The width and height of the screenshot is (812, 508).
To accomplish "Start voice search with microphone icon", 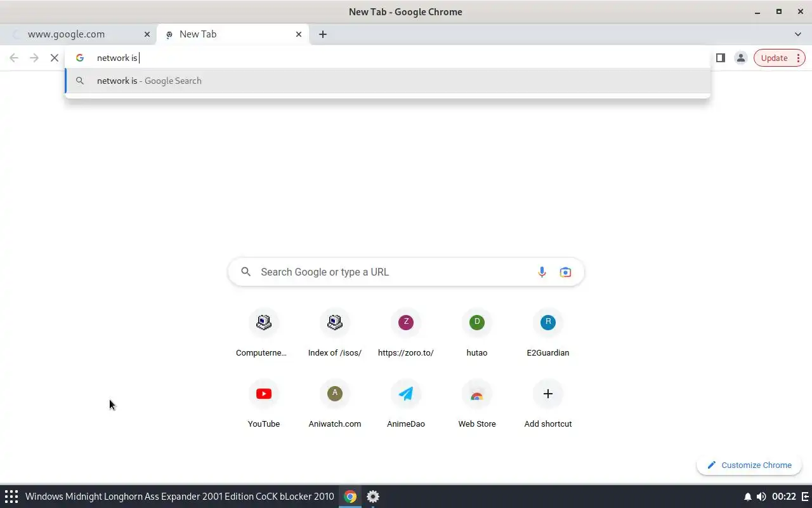I will point(542,272).
